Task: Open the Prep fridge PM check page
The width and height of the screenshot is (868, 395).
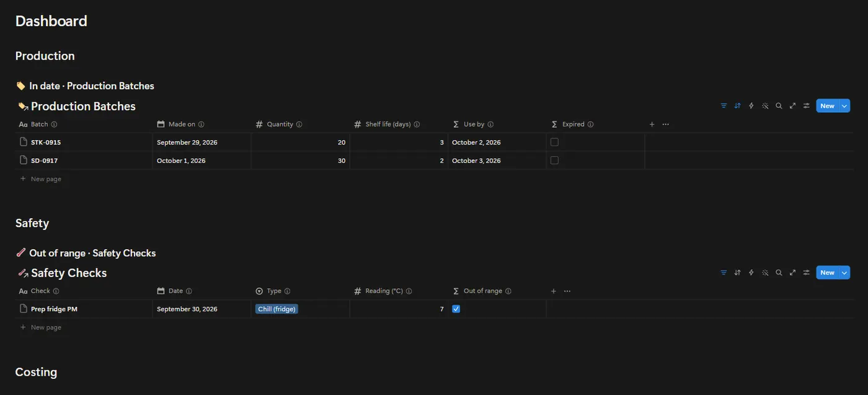Action: (x=54, y=309)
